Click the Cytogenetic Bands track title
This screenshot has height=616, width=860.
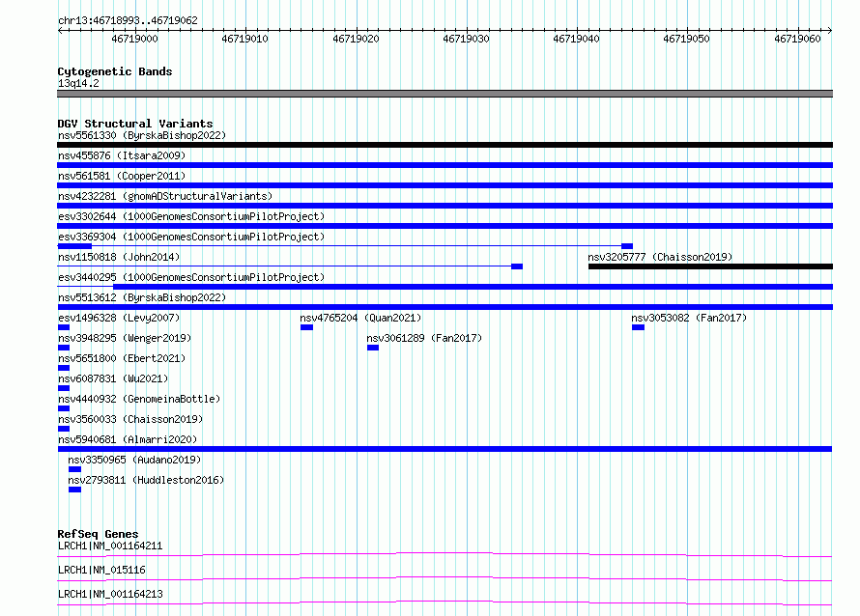coord(115,71)
